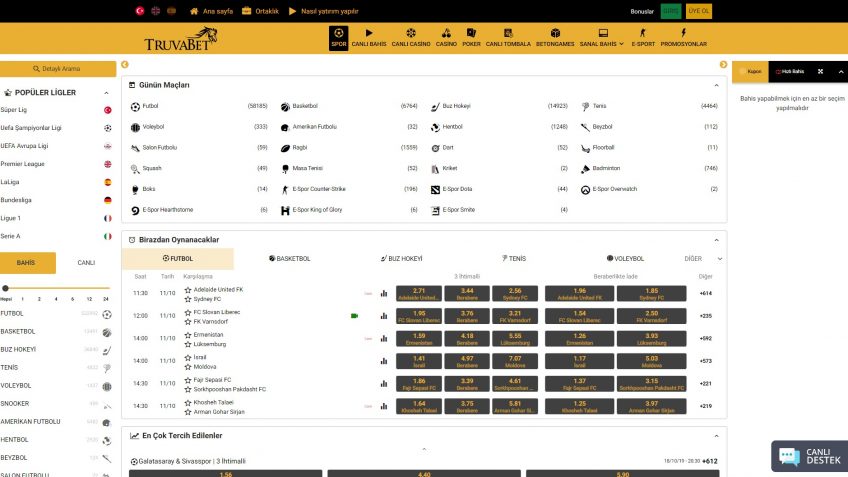Click statistics chart icon for Adelaide United match

click(384, 293)
